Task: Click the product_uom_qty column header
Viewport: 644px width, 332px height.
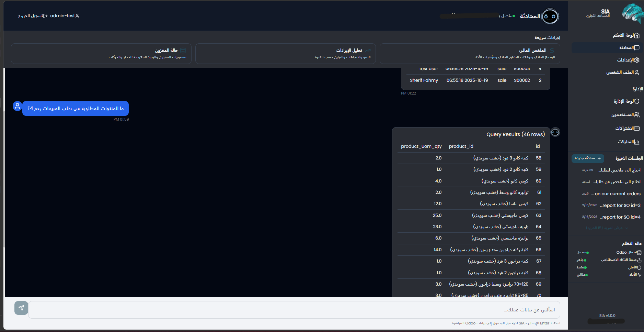Action: [x=421, y=146]
